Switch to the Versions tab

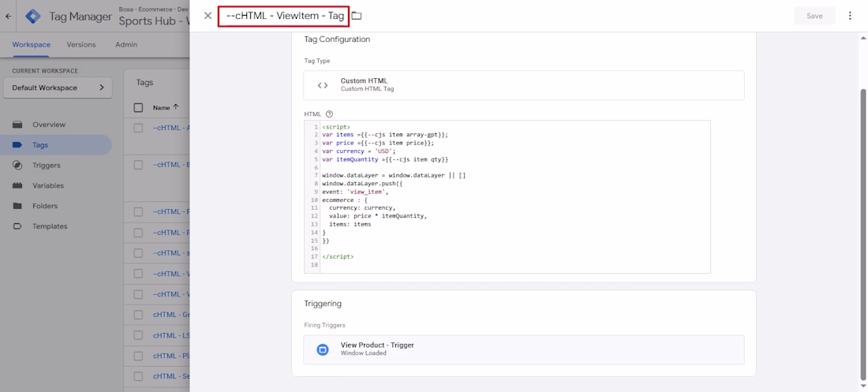tap(81, 45)
